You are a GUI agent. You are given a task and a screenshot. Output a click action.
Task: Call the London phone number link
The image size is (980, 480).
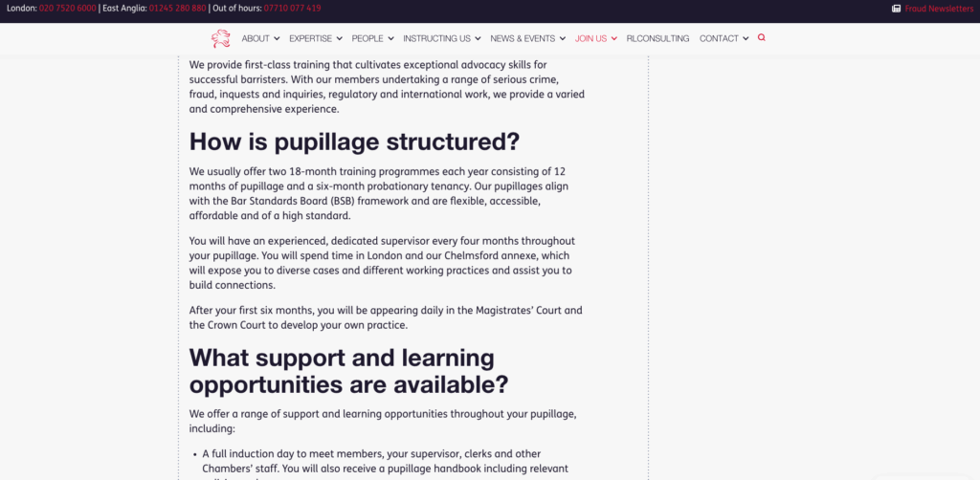click(x=67, y=8)
